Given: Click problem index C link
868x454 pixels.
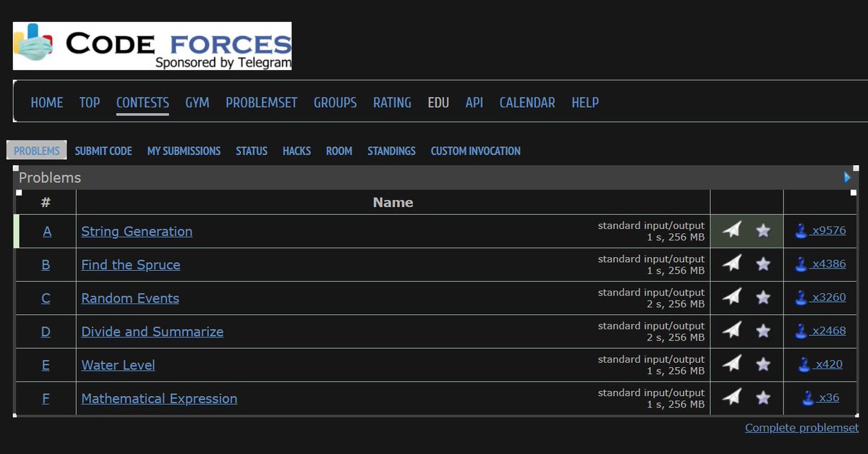Looking at the screenshot, I should (46, 298).
